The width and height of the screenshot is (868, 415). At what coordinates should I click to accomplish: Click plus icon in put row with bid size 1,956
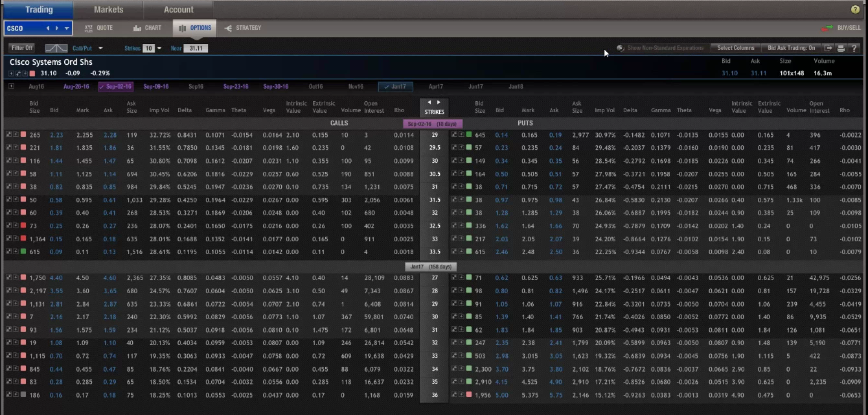coord(461,394)
